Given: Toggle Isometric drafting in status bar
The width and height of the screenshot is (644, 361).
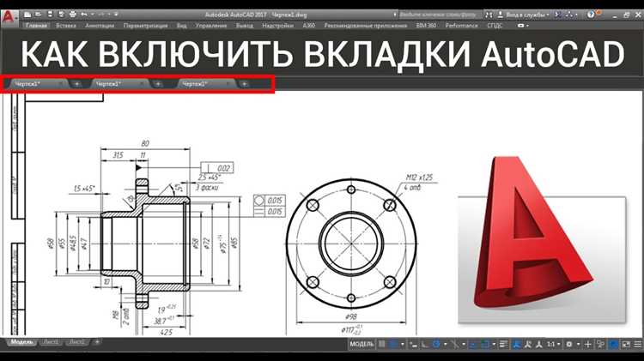Looking at the screenshot, I should coord(455,344).
